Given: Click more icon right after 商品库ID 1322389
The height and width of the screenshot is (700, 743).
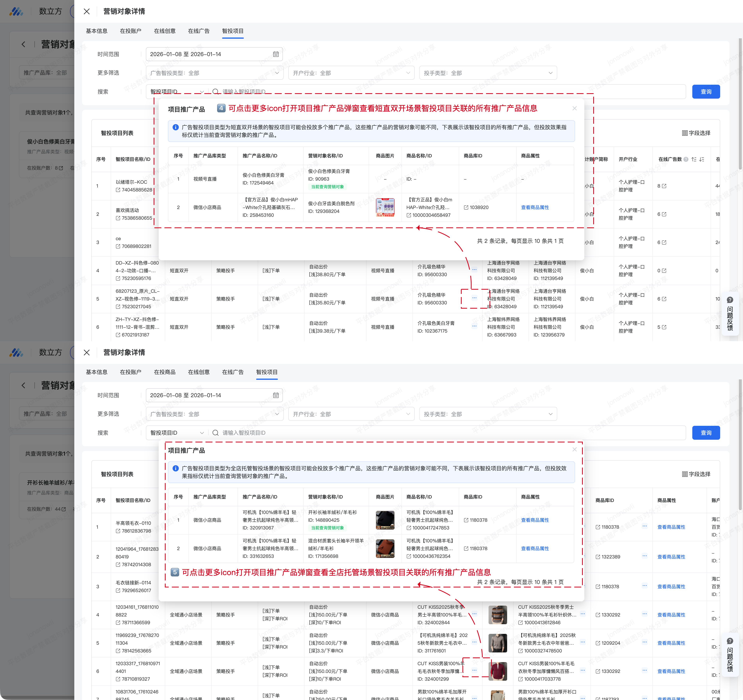Looking at the screenshot, I should [x=645, y=556].
